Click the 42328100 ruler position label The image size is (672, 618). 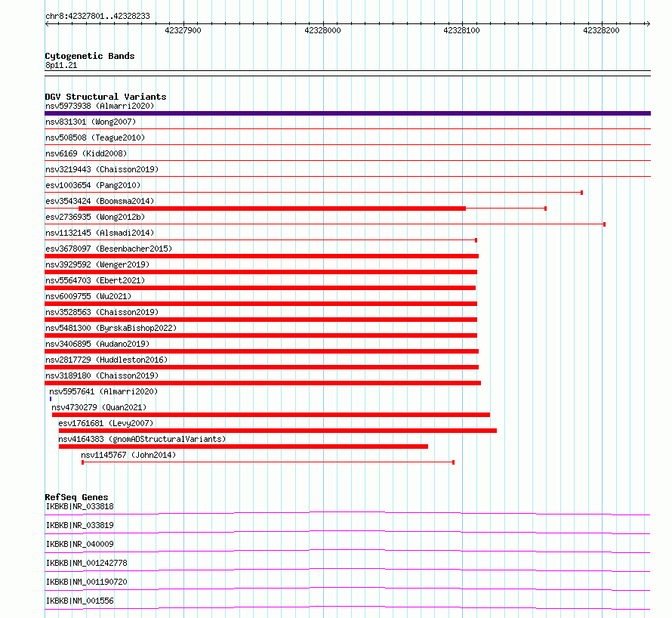coord(461,30)
